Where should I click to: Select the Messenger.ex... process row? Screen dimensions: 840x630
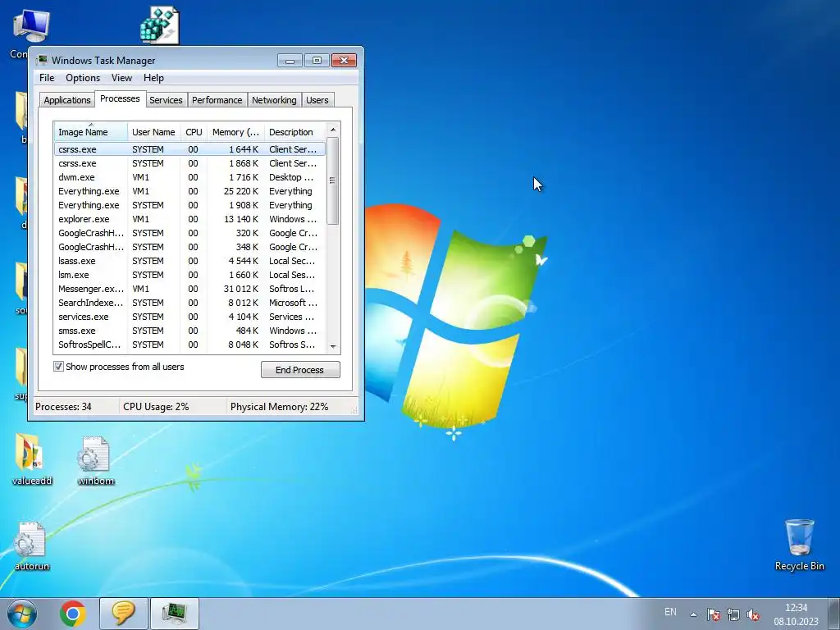[x=189, y=289]
